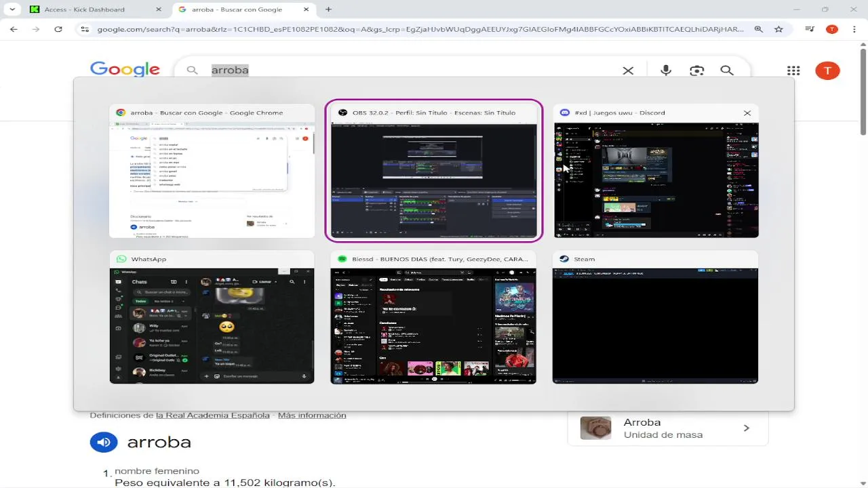Bookmark this page with the star
This screenshot has height=488, width=868.
point(778,29)
